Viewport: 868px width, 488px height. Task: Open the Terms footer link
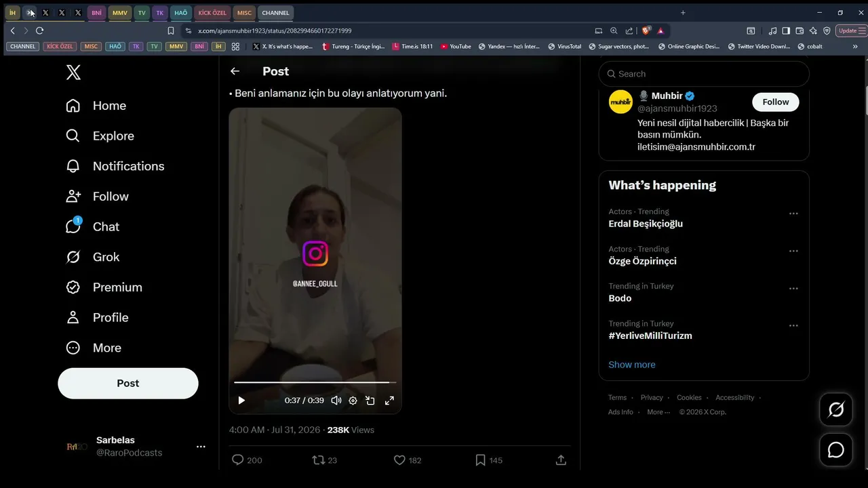point(617,398)
